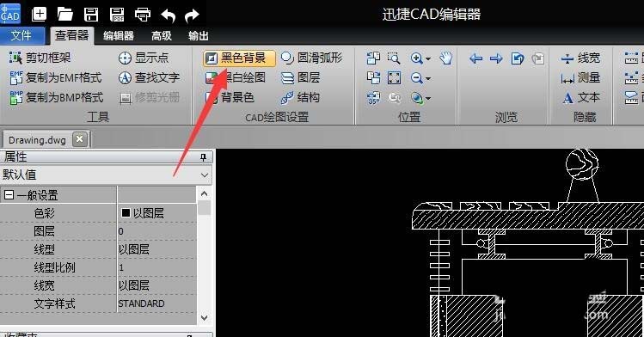Redo the last action
This screenshot has width=644, height=337.
pyautogui.click(x=192, y=15)
